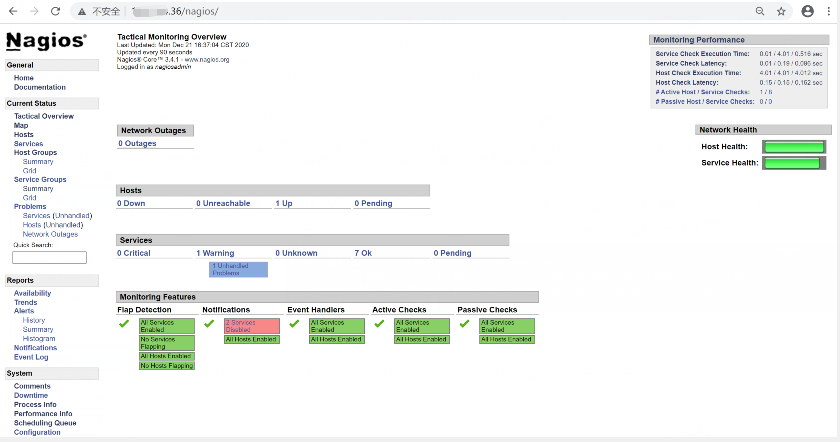Image resolution: width=840 pixels, height=442 pixels.
Task: Open Process Info link
Action: (x=35, y=404)
